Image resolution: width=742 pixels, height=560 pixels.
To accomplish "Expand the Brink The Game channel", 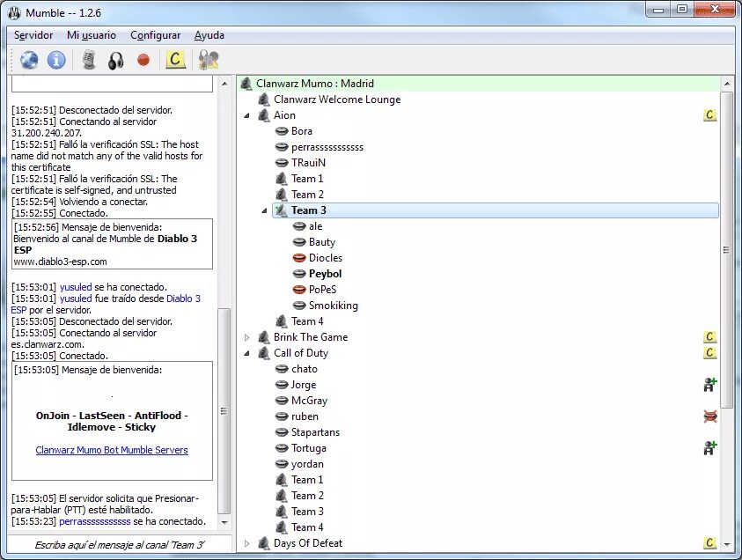I will pos(246,337).
